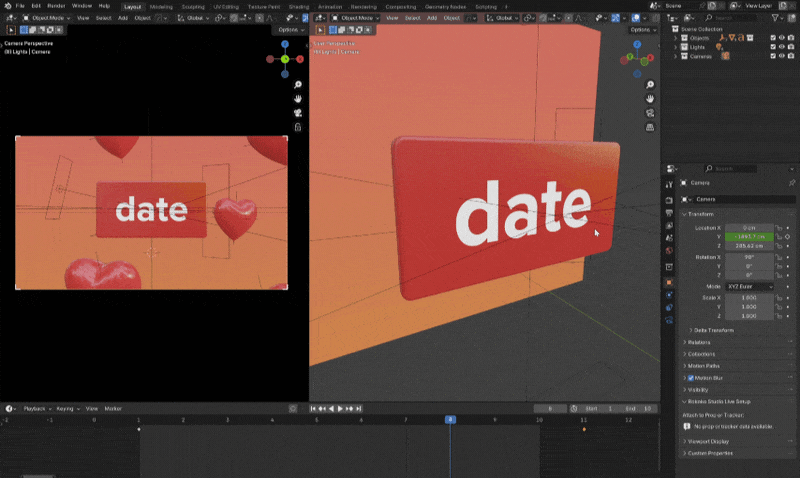800x478 pixels.
Task: Click the pan hand icon in right viewport
Action: (651, 99)
